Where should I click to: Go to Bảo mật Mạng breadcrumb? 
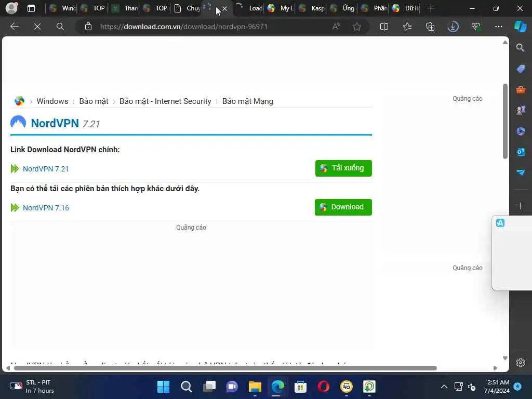coord(247,101)
